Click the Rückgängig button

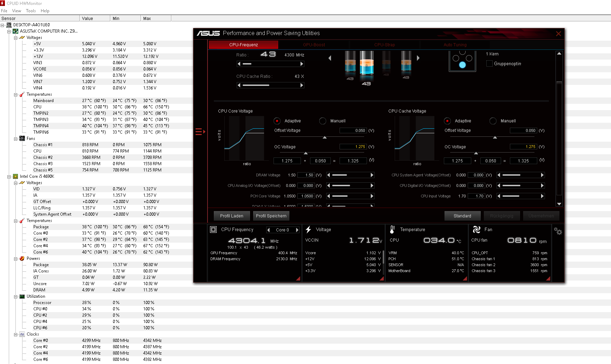coord(502,216)
